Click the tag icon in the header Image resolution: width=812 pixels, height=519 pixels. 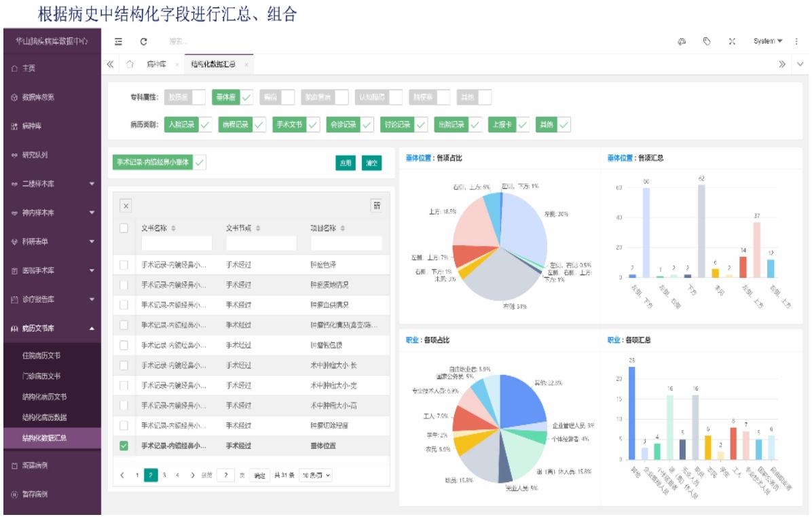click(x=707, y=41)
